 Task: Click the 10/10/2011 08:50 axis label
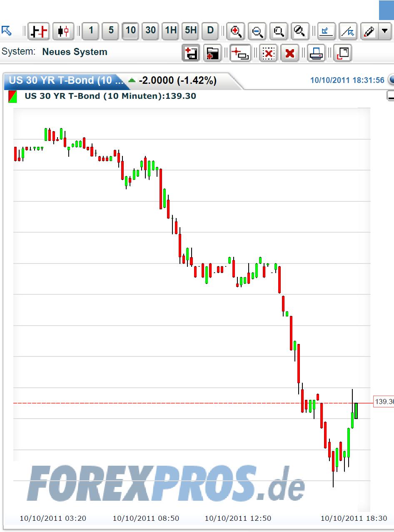tap(146, 518)
